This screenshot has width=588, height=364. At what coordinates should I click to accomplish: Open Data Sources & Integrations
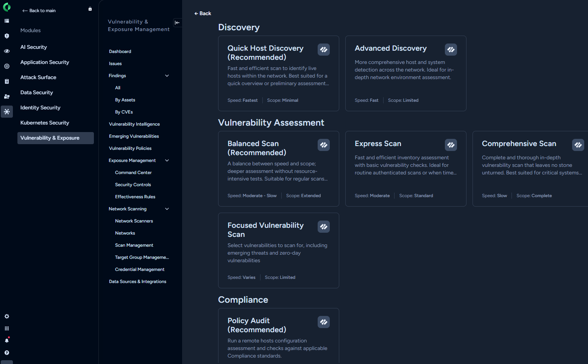click(x=137, y=282)
